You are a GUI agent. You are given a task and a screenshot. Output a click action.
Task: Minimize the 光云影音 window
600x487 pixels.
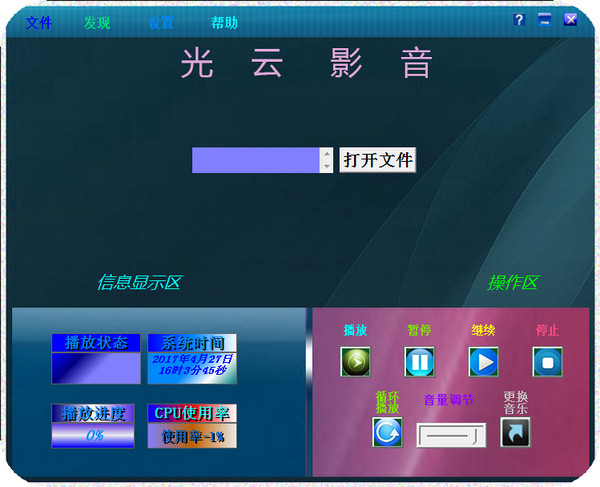coord(545,19)
